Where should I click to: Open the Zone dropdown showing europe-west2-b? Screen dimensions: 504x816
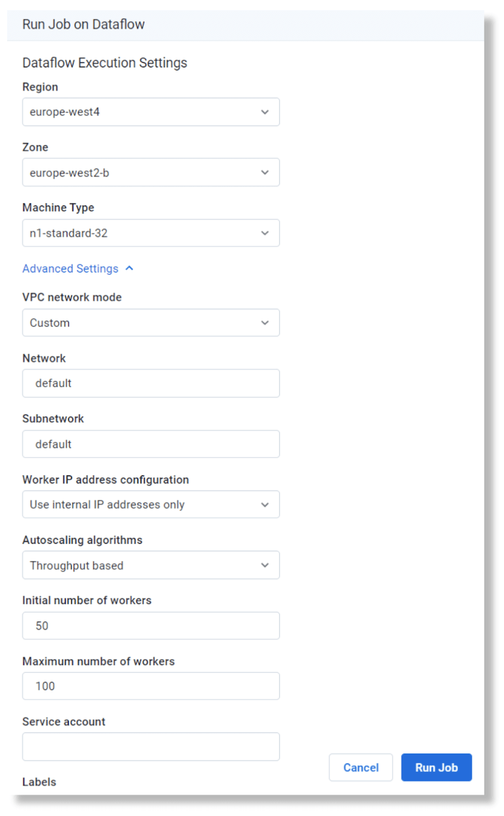pyautogui.click(x=151, y=172)
